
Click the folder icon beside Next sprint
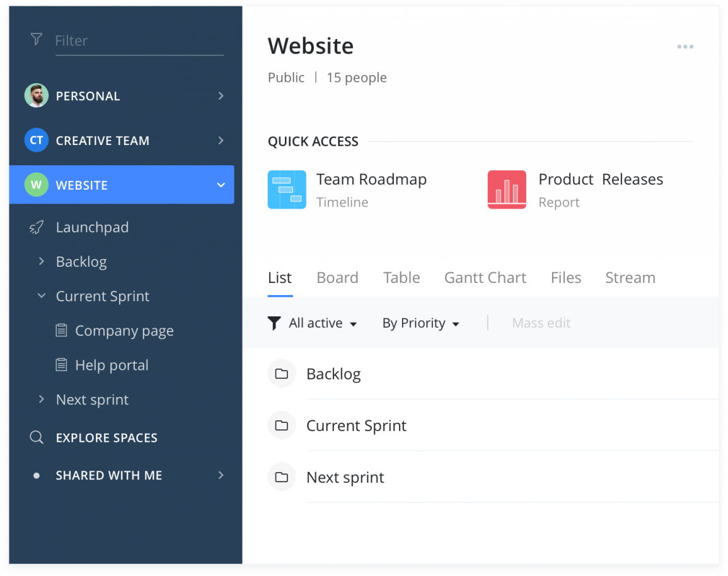(282, 477)
